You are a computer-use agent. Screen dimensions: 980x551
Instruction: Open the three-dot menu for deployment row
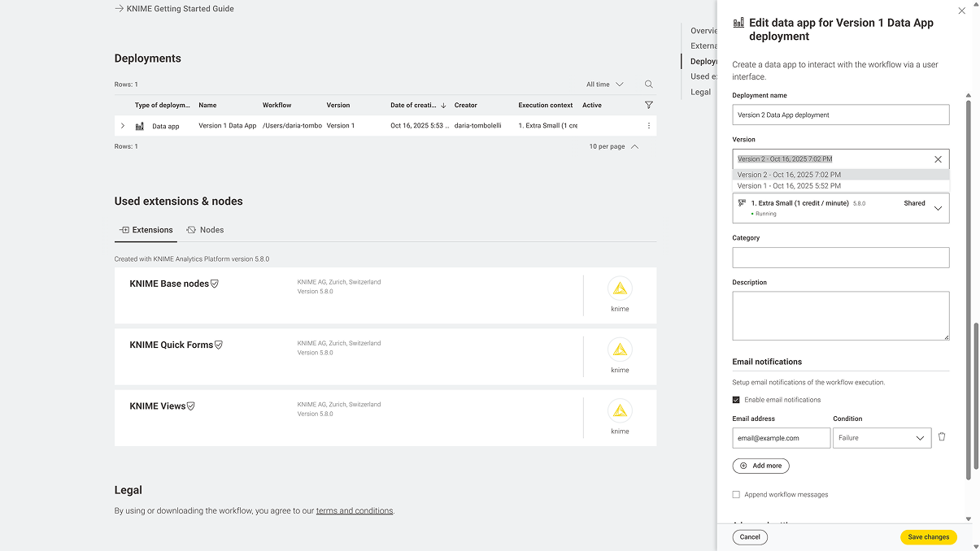[x=648, y=126]
